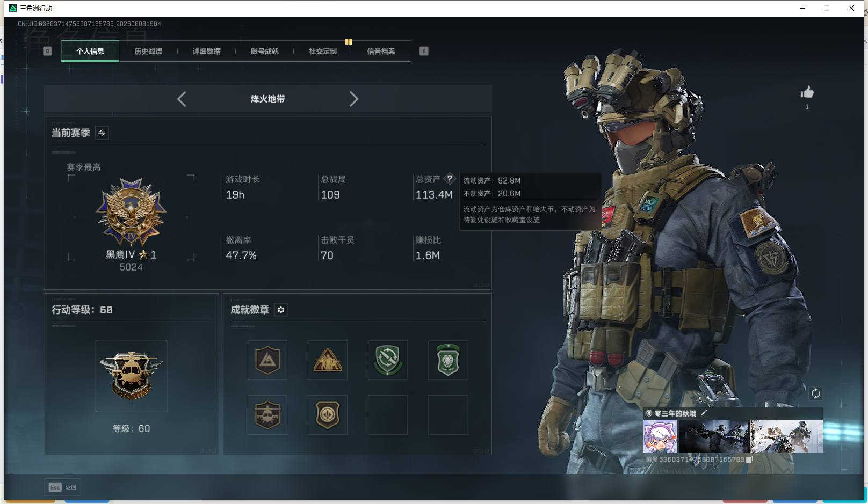Click the nickname 零三年的秋哦
The height and width of the screenshot is (504, 868).
coord(675,414)
